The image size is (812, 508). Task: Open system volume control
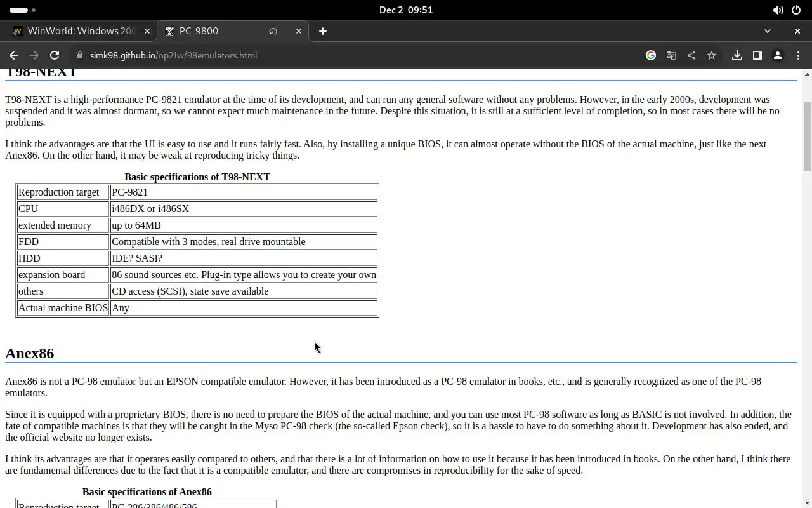click(778, 10)
